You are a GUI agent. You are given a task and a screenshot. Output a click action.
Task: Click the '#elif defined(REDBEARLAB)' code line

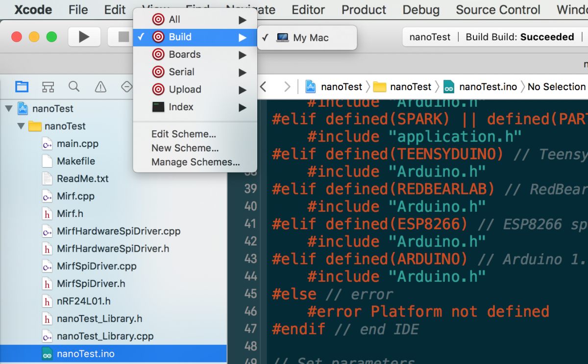click(x=383, y=189)
